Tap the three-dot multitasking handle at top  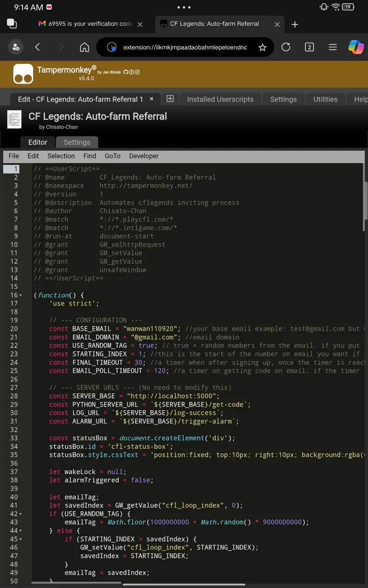184,7
